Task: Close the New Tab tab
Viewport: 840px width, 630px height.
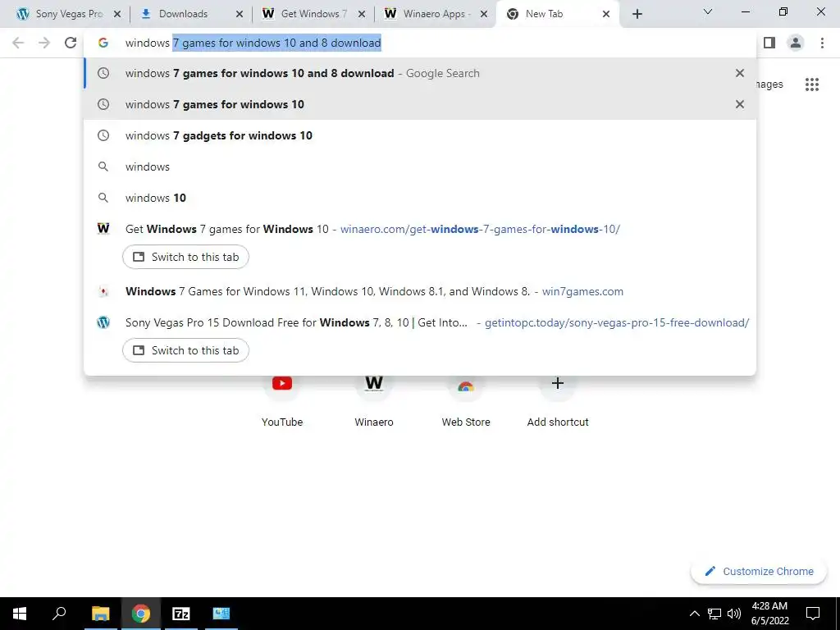Action: (606, 14)
